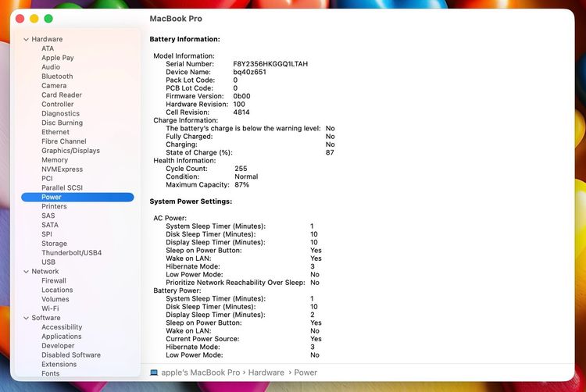Click the Hardware Revision value 100
Viewport: 586px width, 392px height.
[x=239, y=105]
